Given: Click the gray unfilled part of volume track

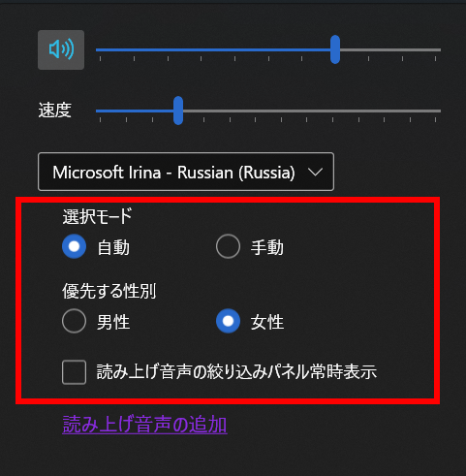Looking at the screenshot, I should tap(390, 49).
